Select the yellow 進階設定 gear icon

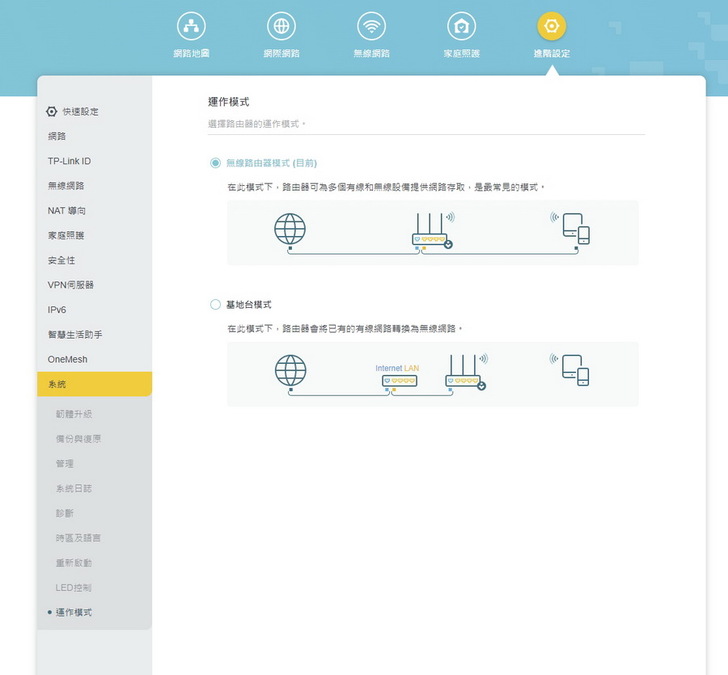coord(551,27)
